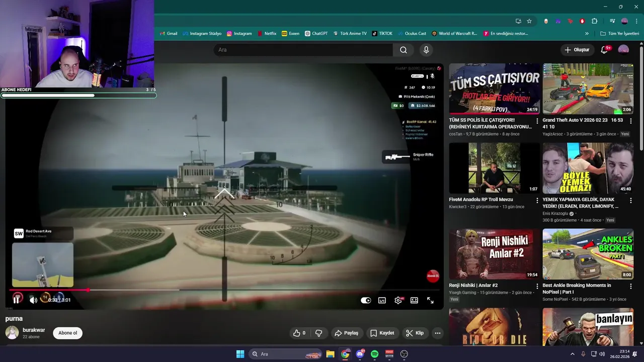Viewport: 644px width, 362px height.
Task: Open the player settings gear
Action: pos(398,300)
